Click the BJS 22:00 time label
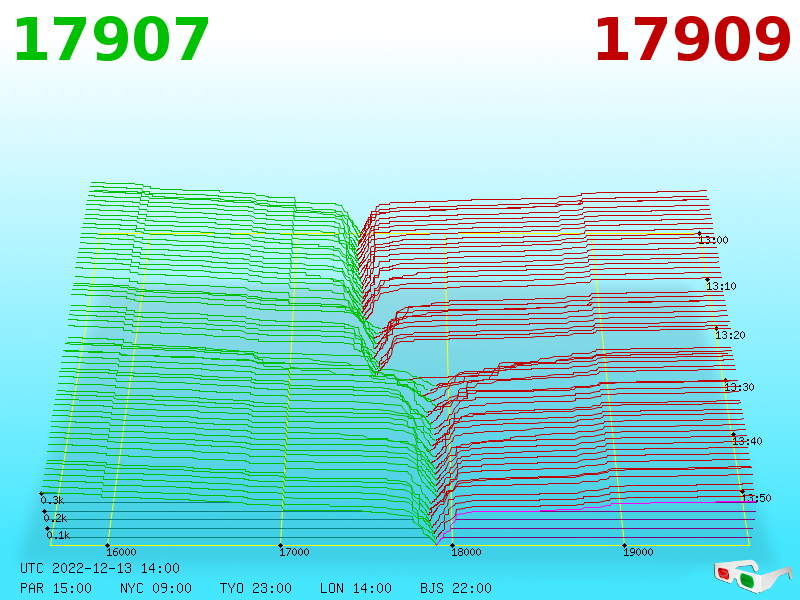The height and width of the screenshot is (600, 800). tap(456, 588)
